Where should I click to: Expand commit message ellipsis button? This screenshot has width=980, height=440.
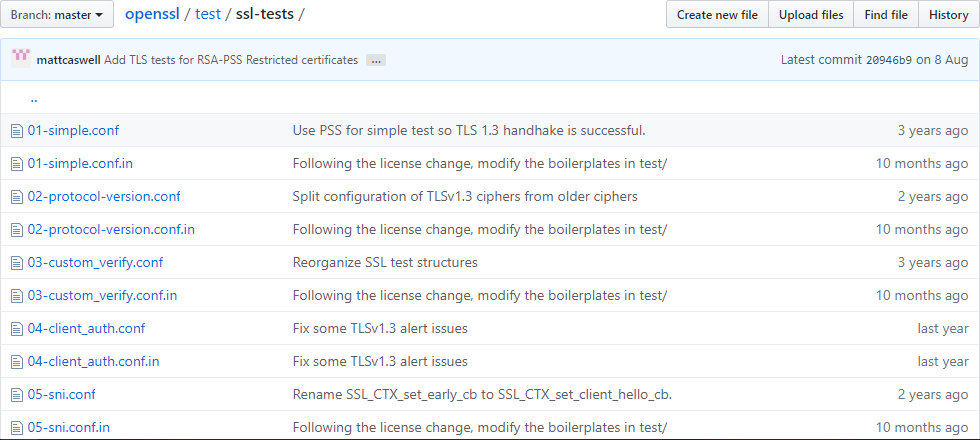[376, 60]
